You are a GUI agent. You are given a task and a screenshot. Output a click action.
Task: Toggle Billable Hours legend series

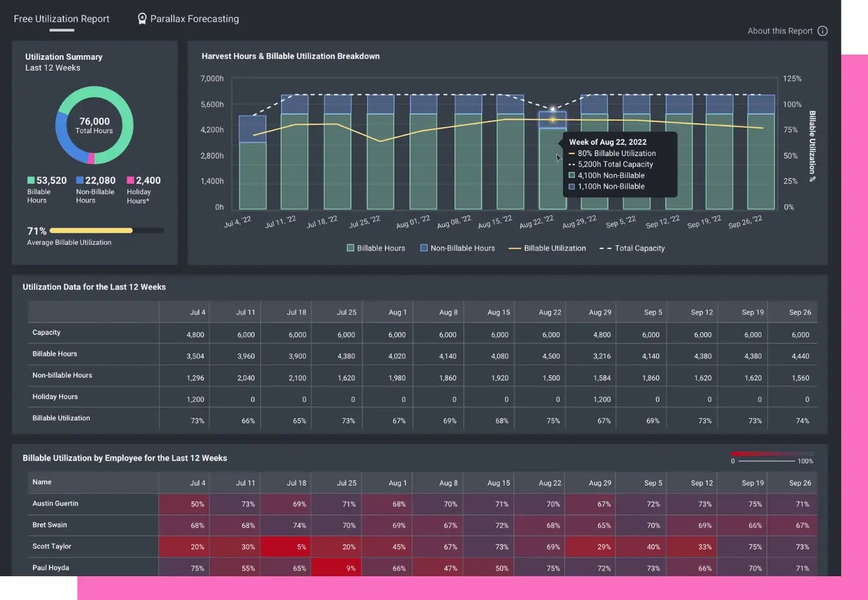pyautogui.click(x=376, y=248)
